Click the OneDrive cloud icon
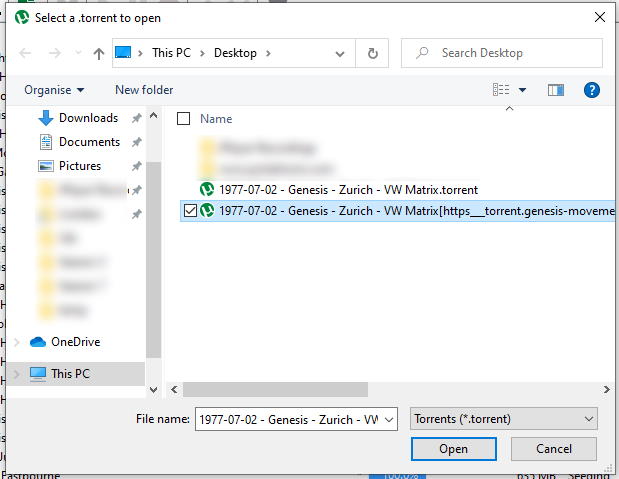This screenshot has width=619, height=479. (x=38, y=342)
